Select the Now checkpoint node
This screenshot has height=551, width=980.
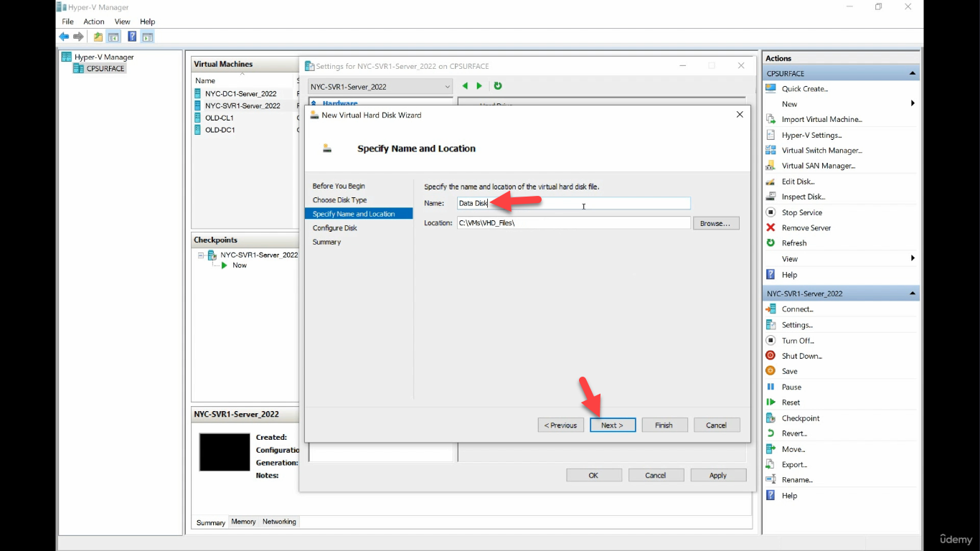point(239,265)
